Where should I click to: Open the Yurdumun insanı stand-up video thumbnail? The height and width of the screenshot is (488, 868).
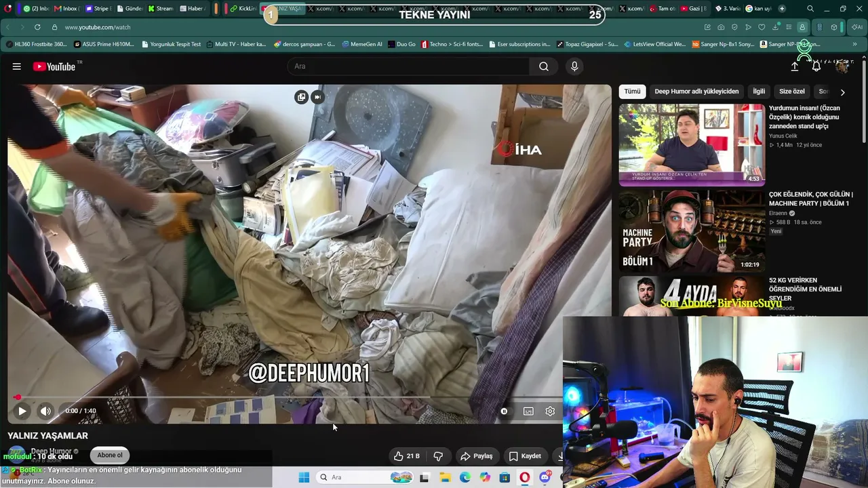point(692,144)
